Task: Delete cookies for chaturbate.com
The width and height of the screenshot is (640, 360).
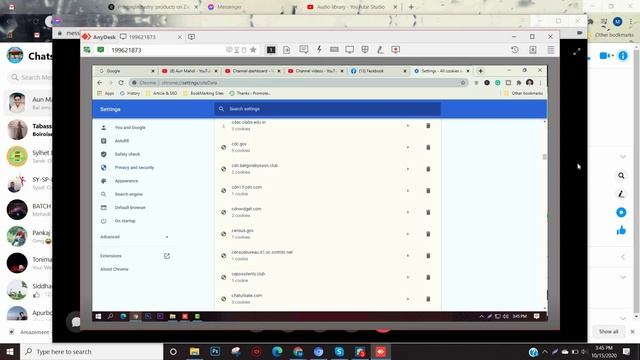Action: pos(428,299)
